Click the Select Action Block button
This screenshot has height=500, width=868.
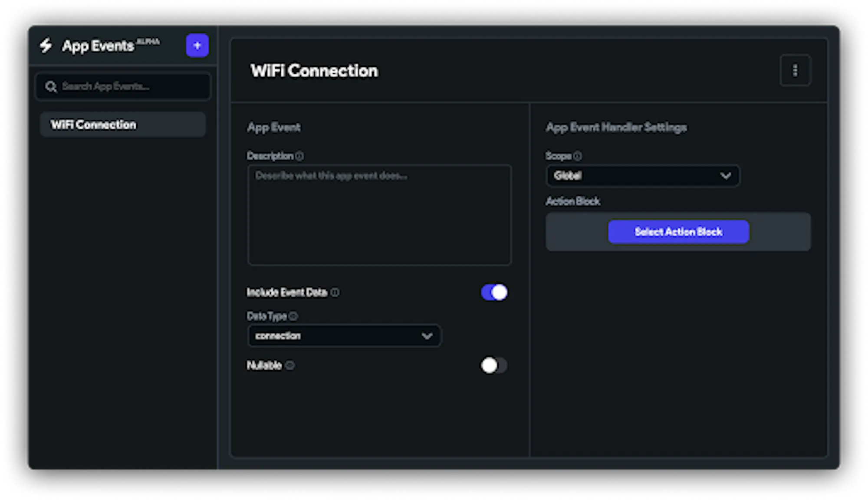coord(678,232)
